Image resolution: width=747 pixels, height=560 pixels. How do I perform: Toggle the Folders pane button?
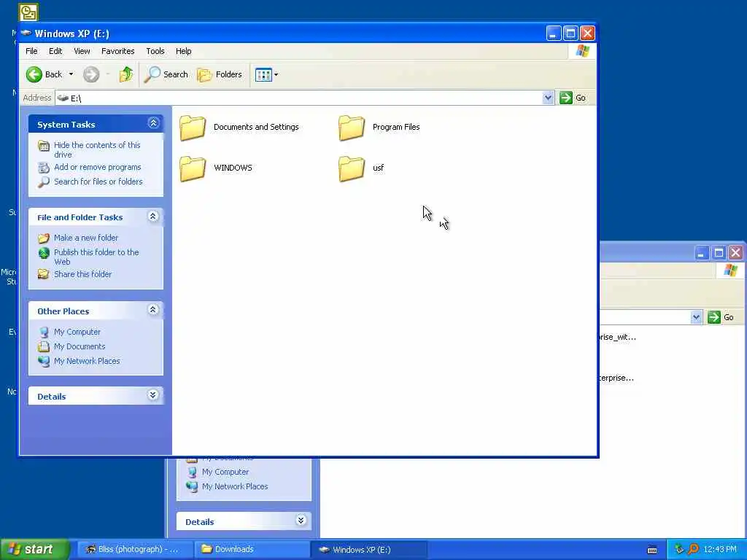tap(220, 74)
